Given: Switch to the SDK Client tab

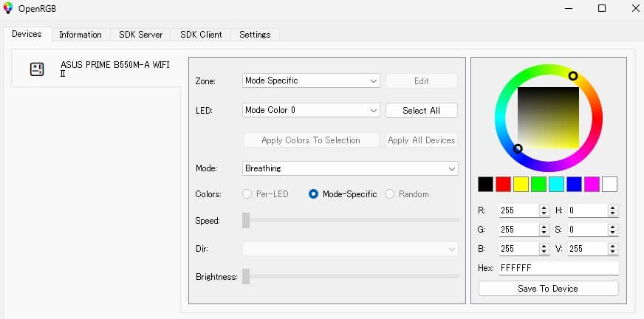Looking at the screenshot, I should pyautogui.click(x=201, y=35).
